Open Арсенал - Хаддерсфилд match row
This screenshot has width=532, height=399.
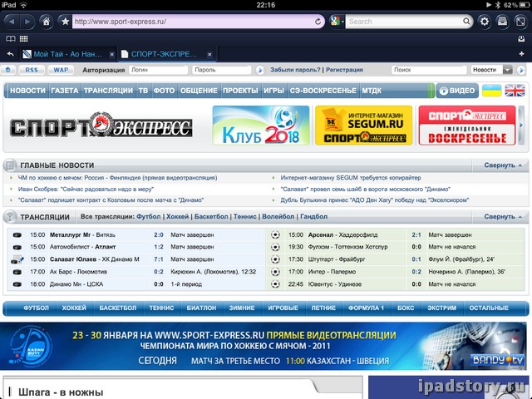[x=342, y=234]
